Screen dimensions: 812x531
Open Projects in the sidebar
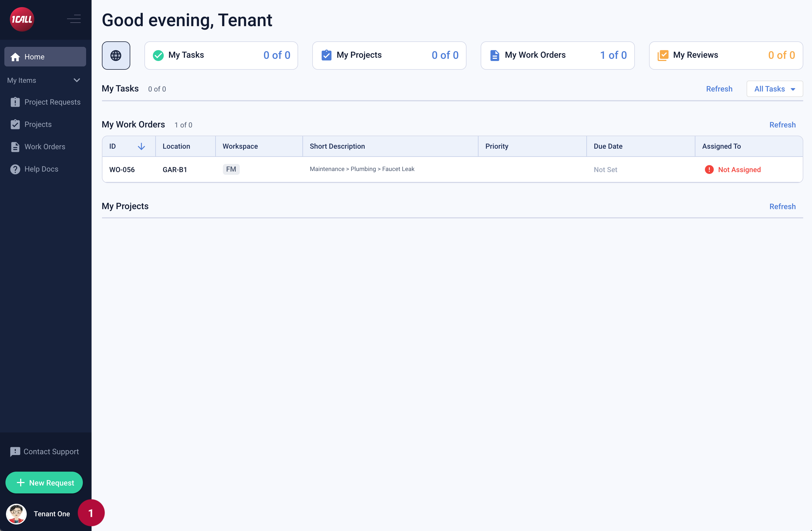(38, 124)
